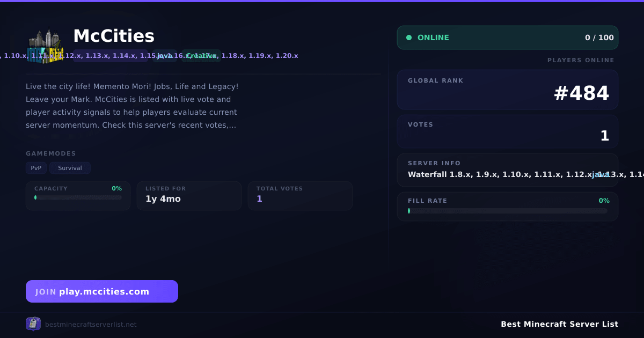
Task: Click the Server Info Waterfall versions card
Action: 508,170
